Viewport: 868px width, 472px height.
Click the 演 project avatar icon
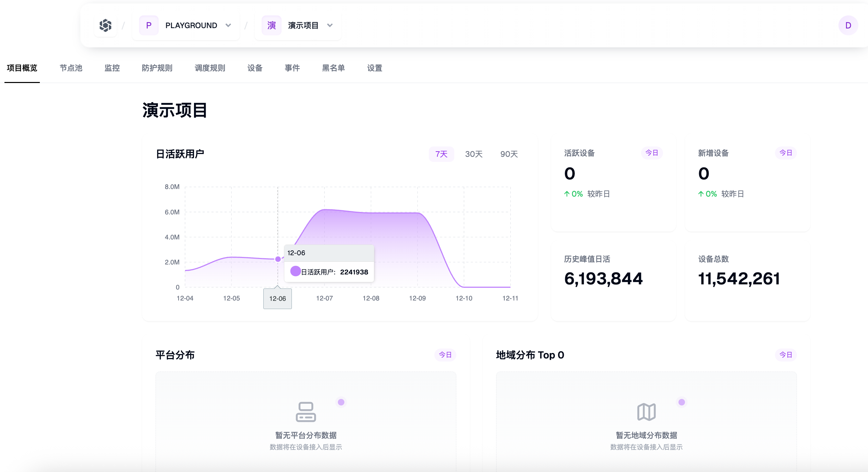pos(271,25)
